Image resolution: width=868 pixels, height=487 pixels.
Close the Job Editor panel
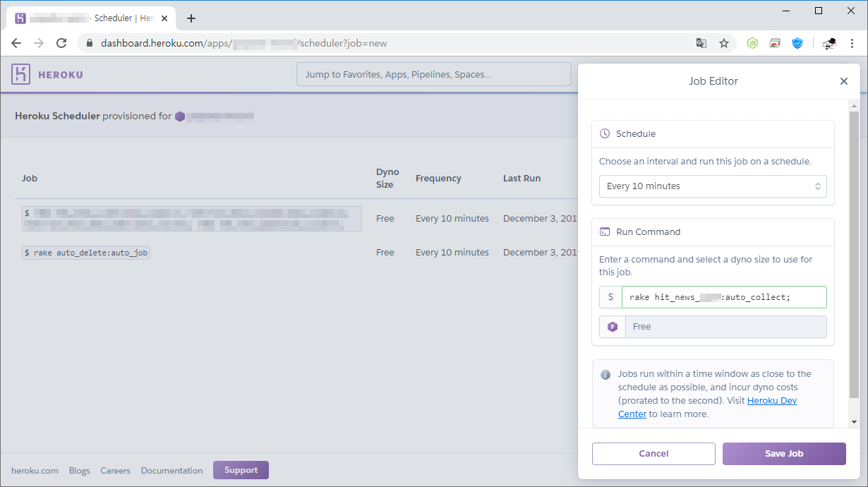[x=844, y=81]
